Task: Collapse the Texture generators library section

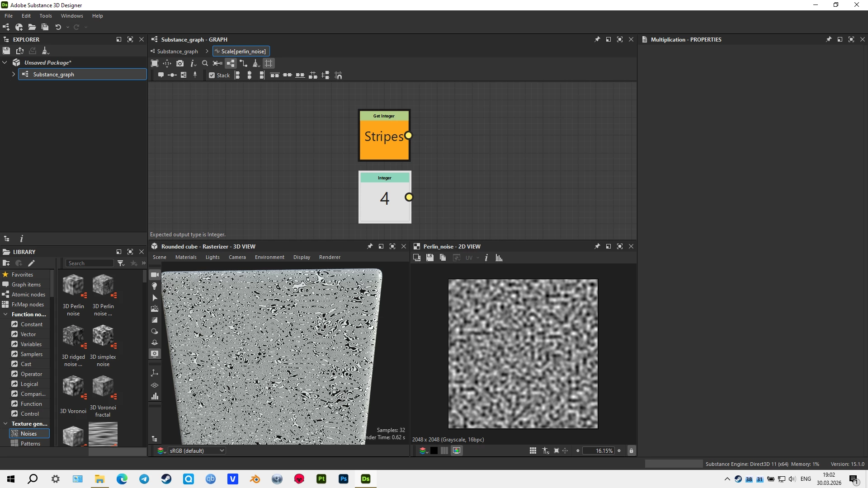Action: (x=5, y=423)
